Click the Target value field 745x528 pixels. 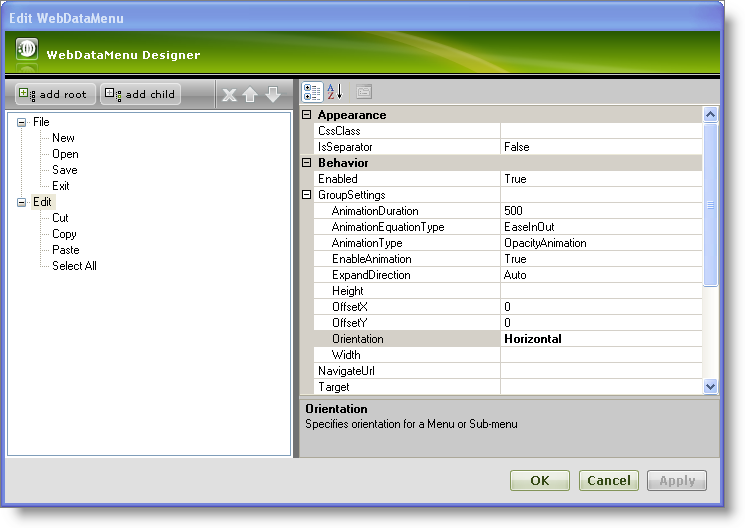pyautogui.click(x=601, y=387)
